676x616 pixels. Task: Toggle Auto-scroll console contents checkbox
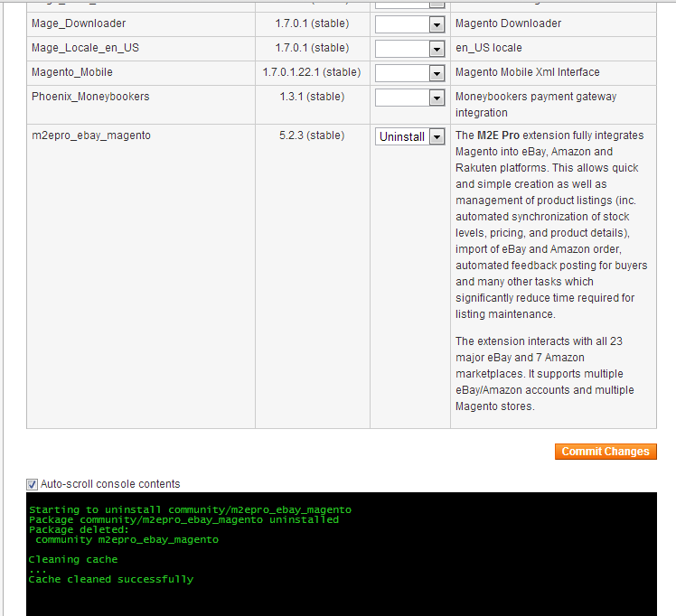pos(32,484)
